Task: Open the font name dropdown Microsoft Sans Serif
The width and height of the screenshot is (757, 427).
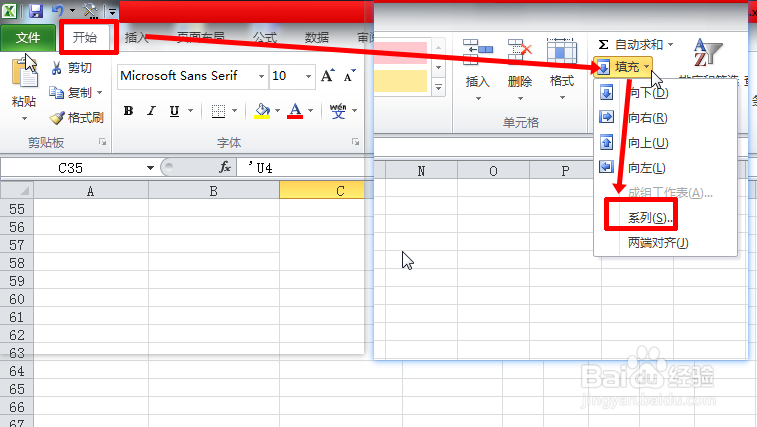Action: pyautogui.click(x=261, y=76)
